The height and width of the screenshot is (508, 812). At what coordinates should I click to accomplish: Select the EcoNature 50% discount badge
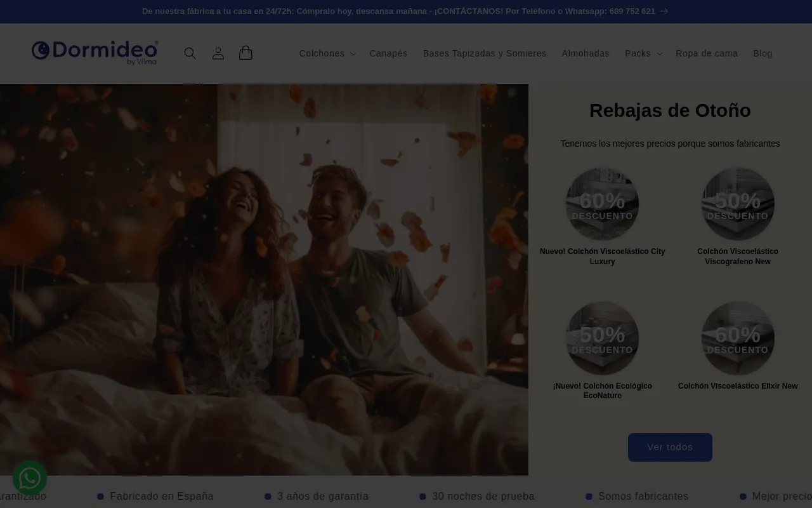pyautogui.click(x=602, y=338)
